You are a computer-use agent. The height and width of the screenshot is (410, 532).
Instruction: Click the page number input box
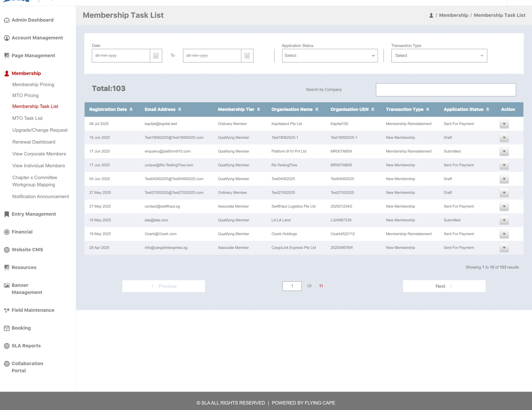pyautogui.click(x=292, y=286)
